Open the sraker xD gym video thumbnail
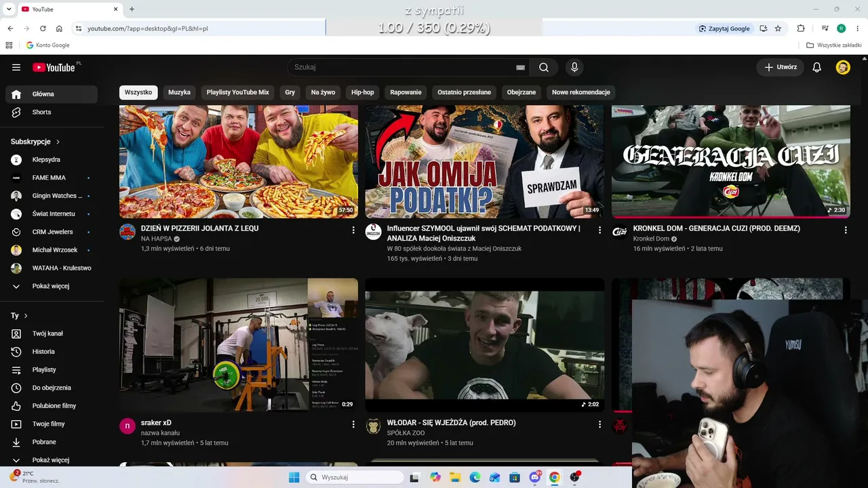This screenshot has height=488, width=868. click(x=239, y=345)
